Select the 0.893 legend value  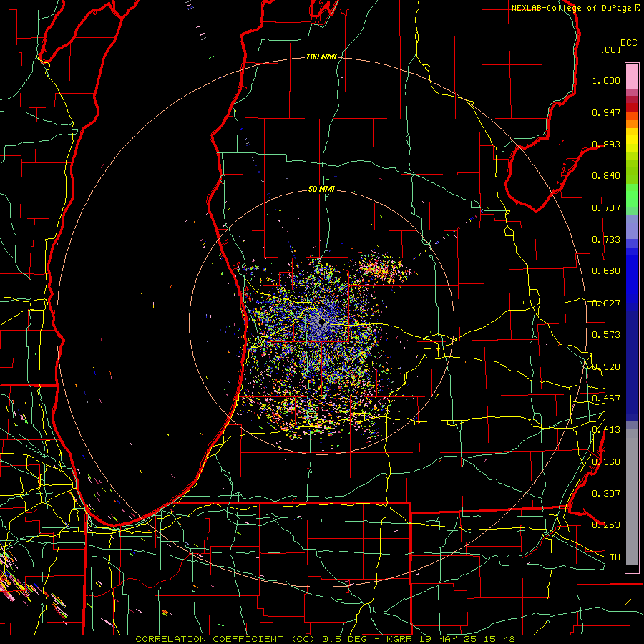click(606, 144)
